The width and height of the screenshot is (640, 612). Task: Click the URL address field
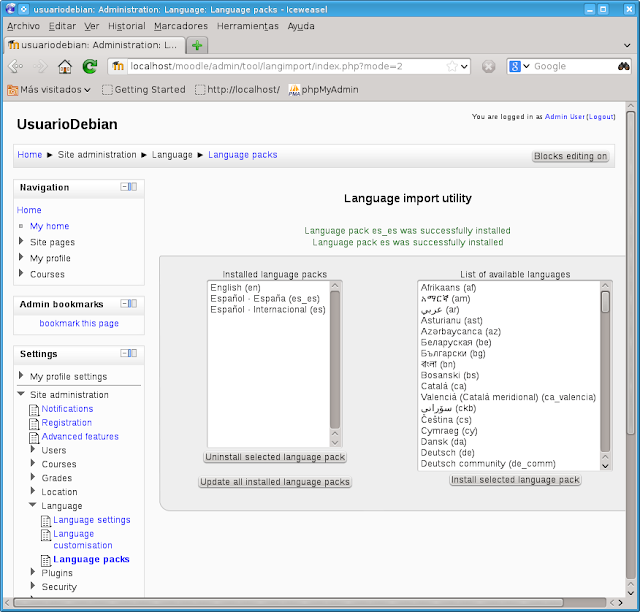286,66
